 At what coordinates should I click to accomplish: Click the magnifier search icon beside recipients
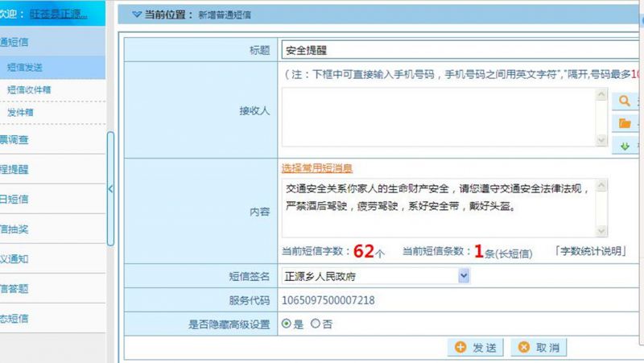625,101
